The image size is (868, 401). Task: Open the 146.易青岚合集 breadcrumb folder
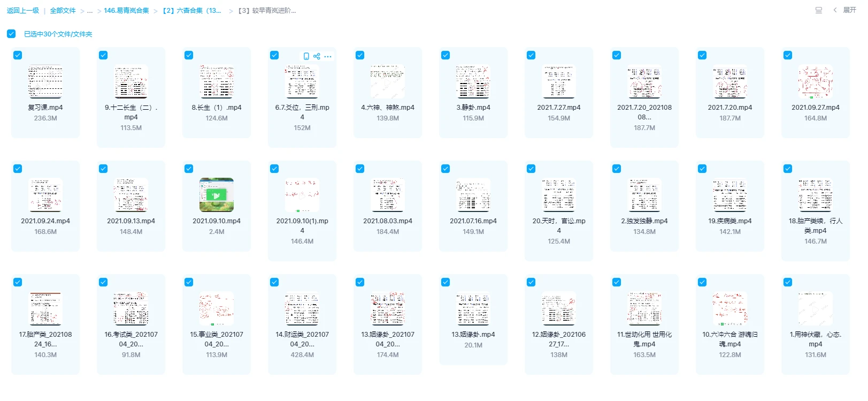(x=126, y=11)
